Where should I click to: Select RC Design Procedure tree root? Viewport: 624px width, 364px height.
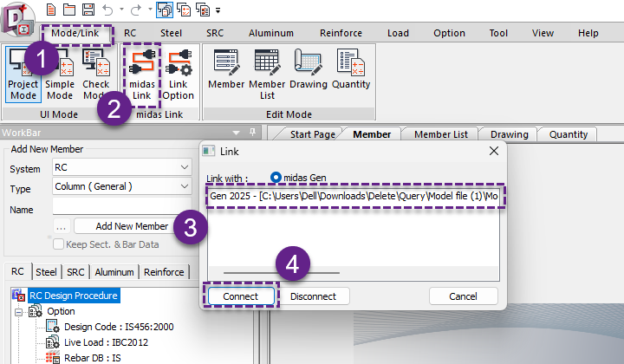click(74, 296)
